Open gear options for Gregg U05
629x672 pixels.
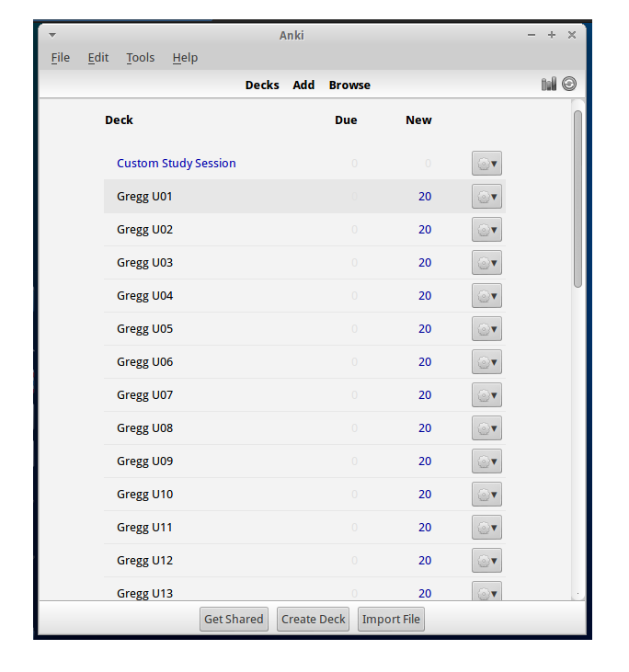[x=486, y=329]
